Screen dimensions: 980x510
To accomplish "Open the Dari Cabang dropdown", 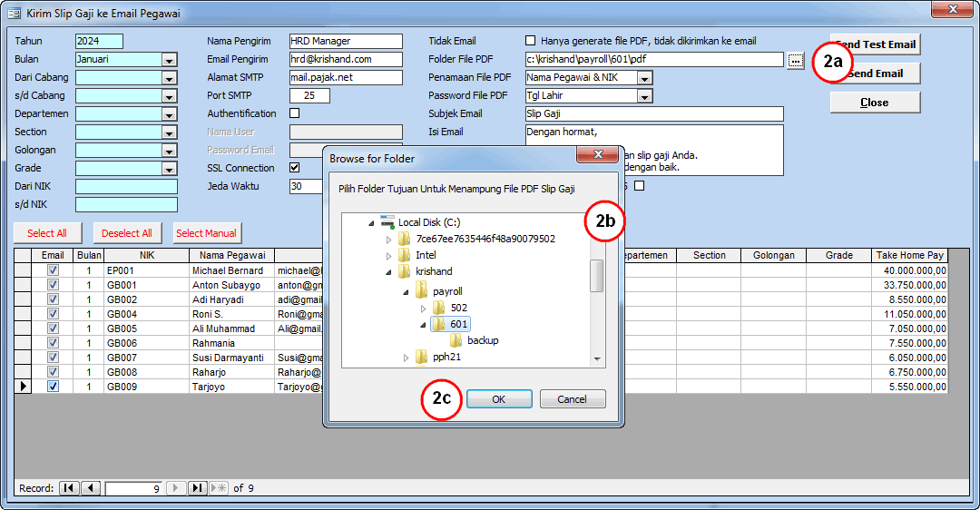I will 170,78.
